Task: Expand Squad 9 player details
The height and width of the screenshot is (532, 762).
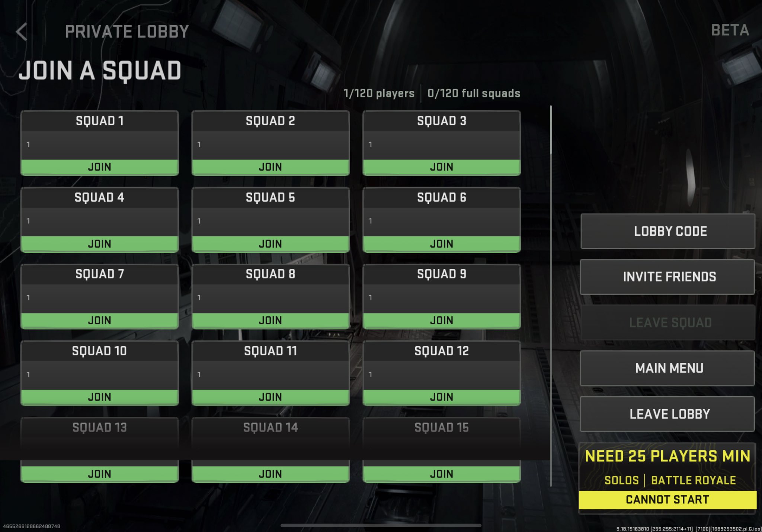Action: pyautogui.click(x=441, y=297)
